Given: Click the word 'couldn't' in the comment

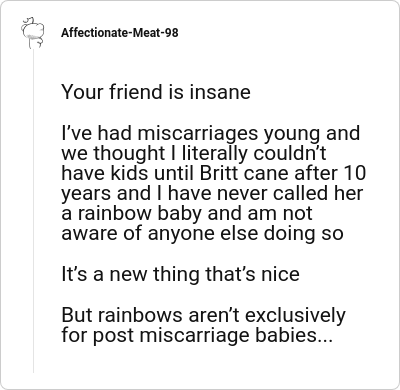Looking at the screenshot, I should point(290,153).
